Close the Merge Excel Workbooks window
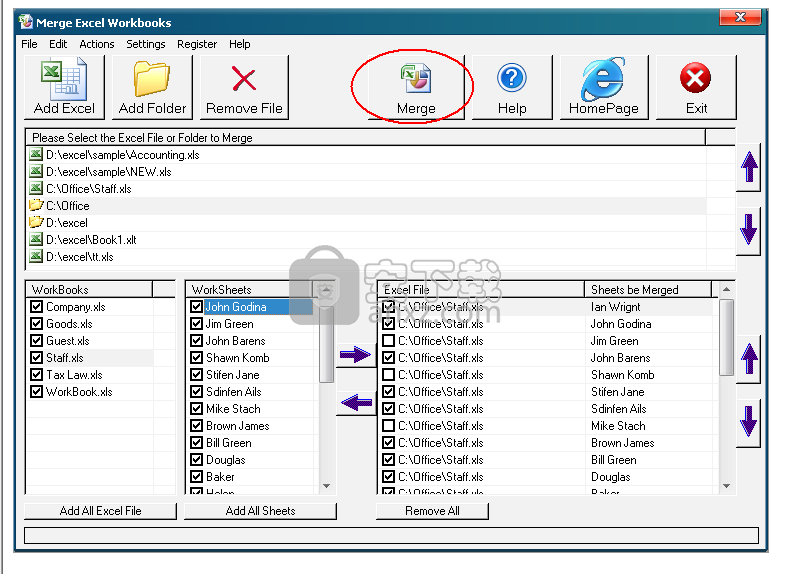 coord(740,17)
